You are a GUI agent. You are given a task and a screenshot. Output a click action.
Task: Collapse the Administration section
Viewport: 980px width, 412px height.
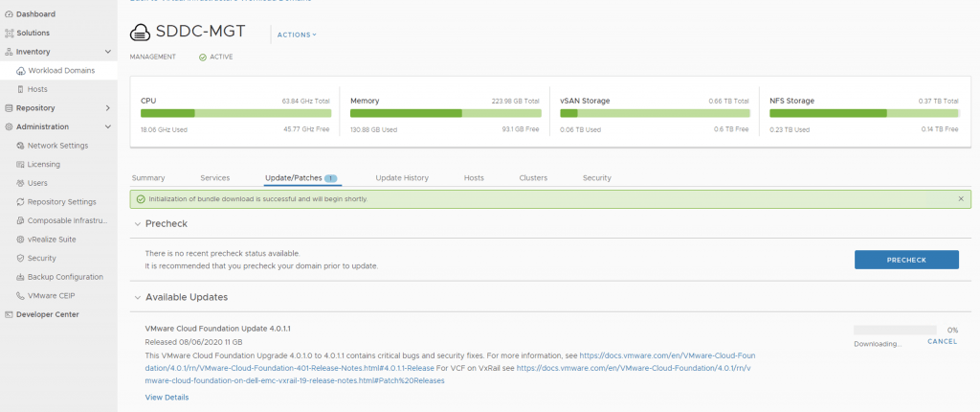[108, 126]
